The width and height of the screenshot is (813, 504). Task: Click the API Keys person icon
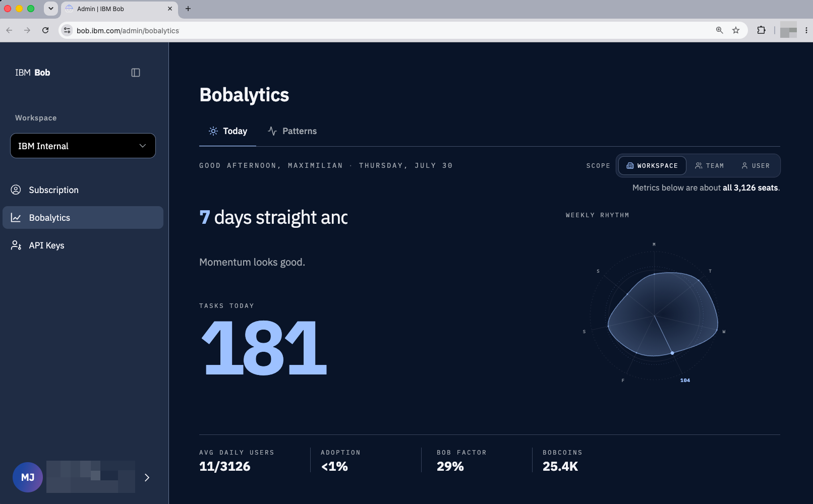coord(16,245)
